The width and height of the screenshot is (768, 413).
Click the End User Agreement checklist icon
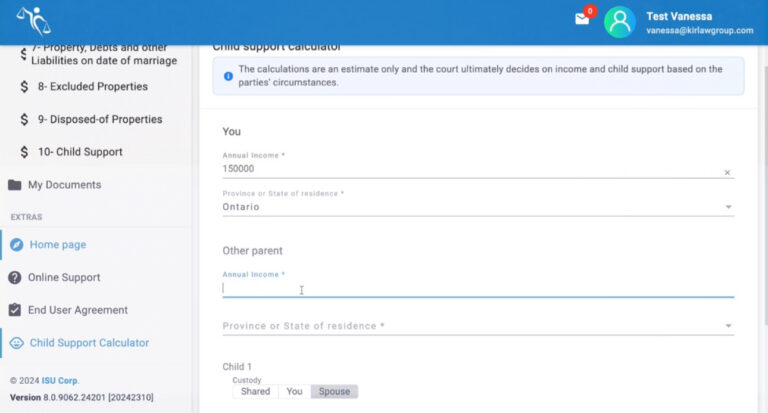(15, 310)
